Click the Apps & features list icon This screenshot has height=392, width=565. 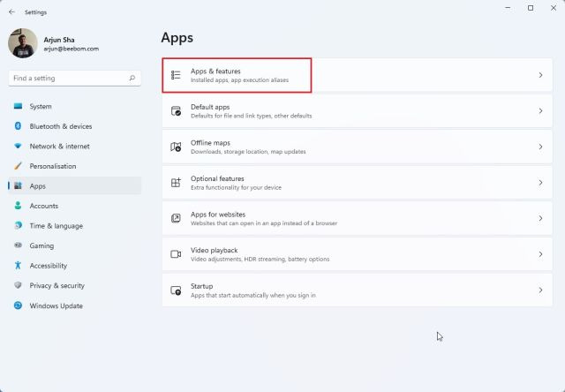(176, 75)
